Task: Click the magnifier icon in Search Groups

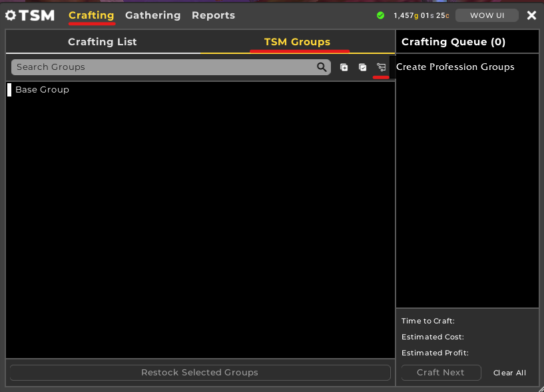Action: click(x=322, y=67)
